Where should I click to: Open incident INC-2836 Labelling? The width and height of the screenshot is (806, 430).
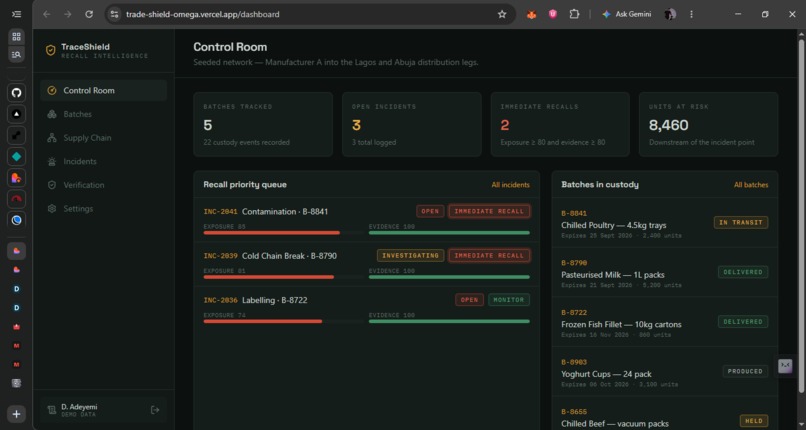click(367, 308)
